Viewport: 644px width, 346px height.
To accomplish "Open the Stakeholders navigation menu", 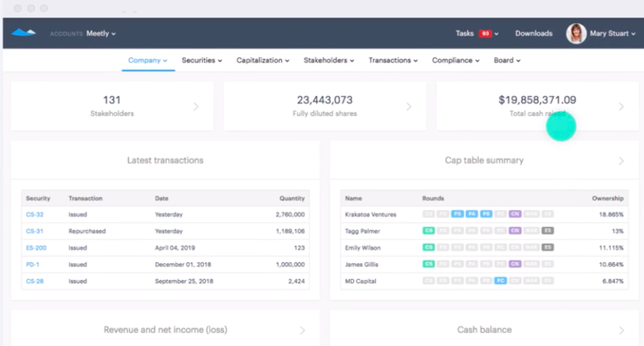I will click(328, 60).
